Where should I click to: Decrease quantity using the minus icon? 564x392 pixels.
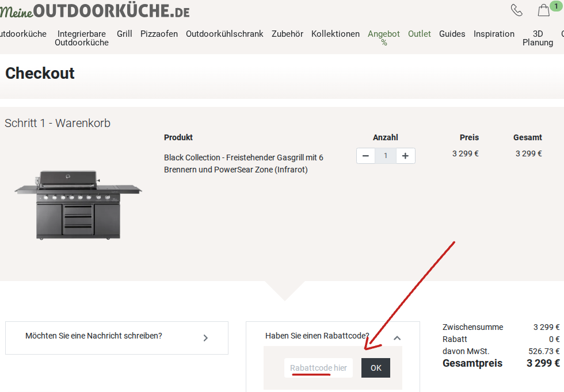point(365,155)
